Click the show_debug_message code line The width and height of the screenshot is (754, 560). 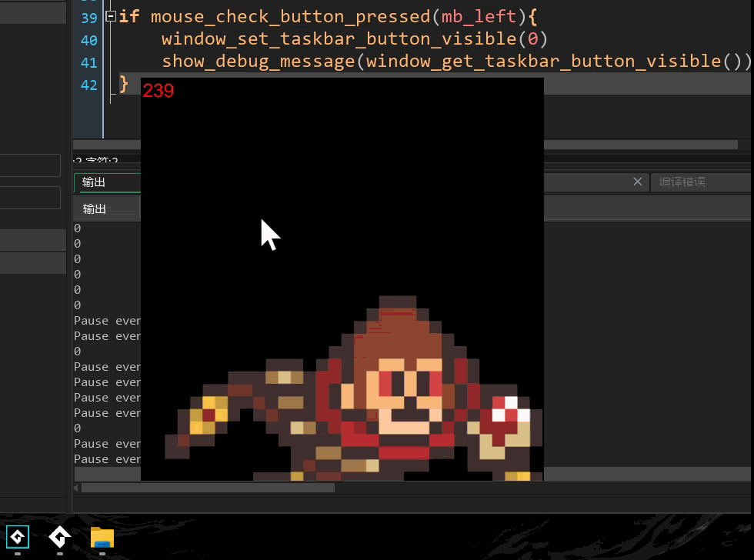click(455, 61)
